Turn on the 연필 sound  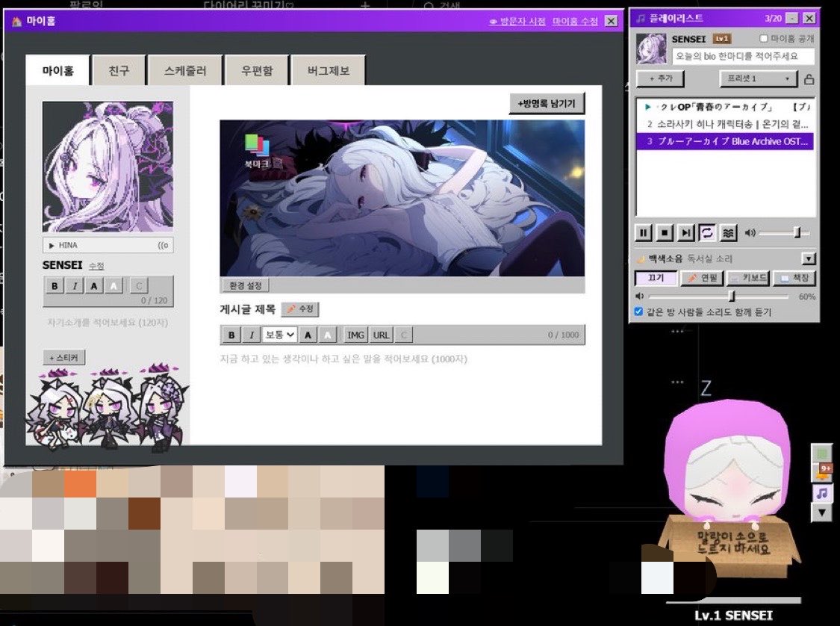[x=702, y=278]
